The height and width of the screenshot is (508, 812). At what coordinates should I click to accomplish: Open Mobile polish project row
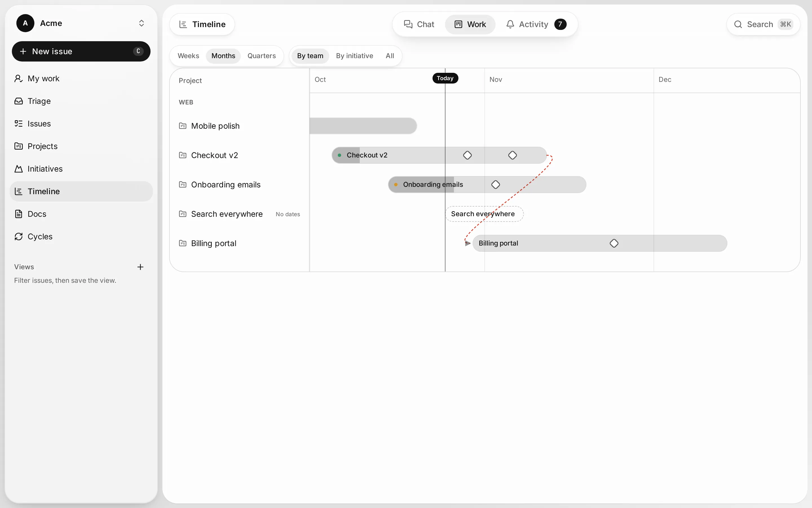pyautogui.click(x=239, y=126)
